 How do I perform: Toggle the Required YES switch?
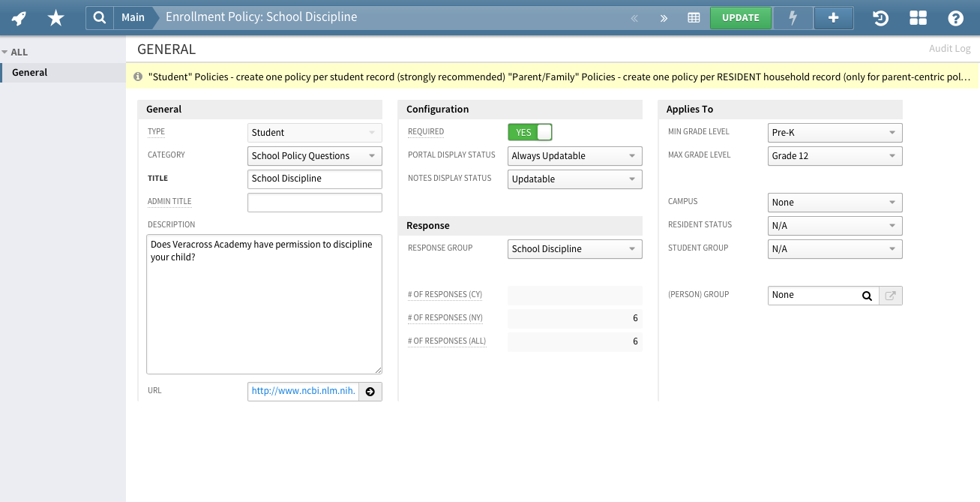529,132
